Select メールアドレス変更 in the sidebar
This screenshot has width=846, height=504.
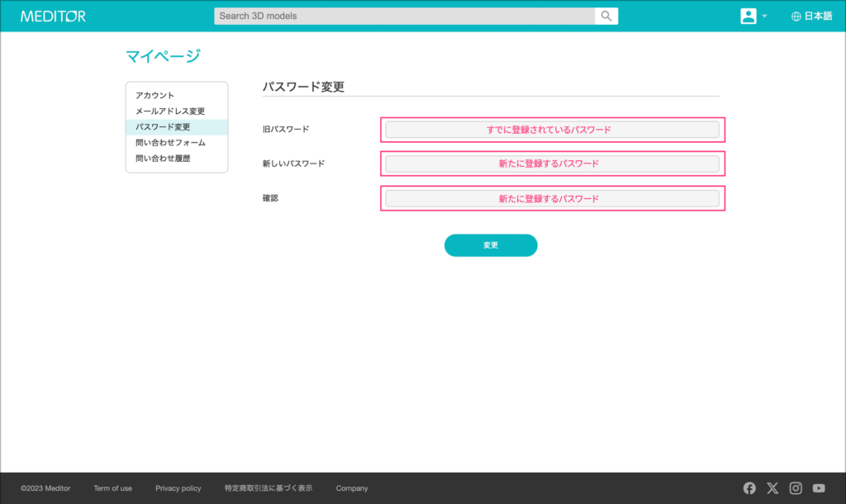[x=170, y=112]
